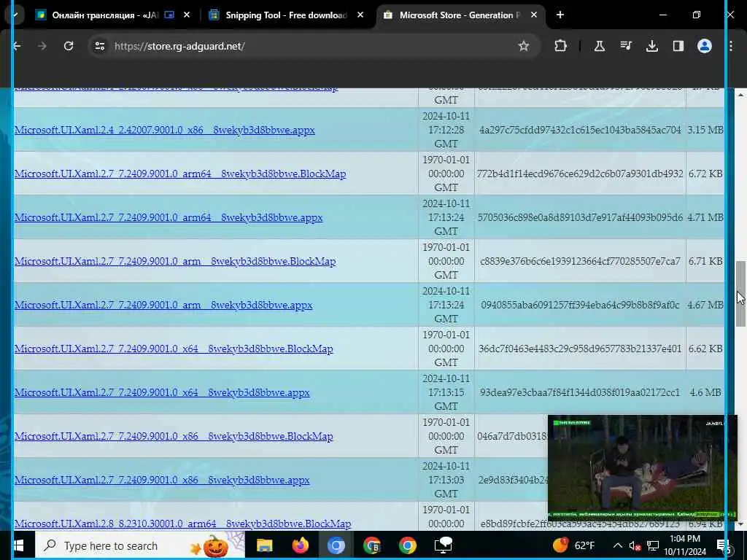Download Xaml.2.7 arm appx link
Image resolution: width=747 pixels, height=560 pixels.
(x=163, y=306)
